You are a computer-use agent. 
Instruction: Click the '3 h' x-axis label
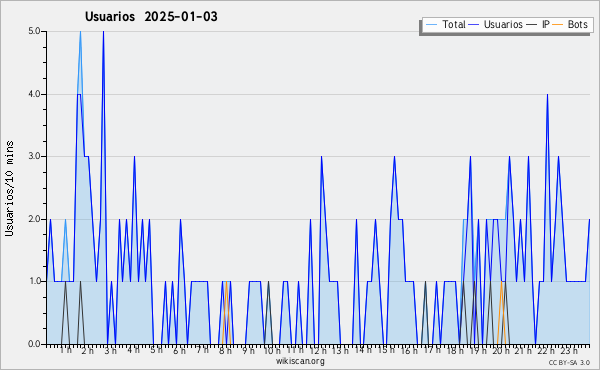(111, 350)
